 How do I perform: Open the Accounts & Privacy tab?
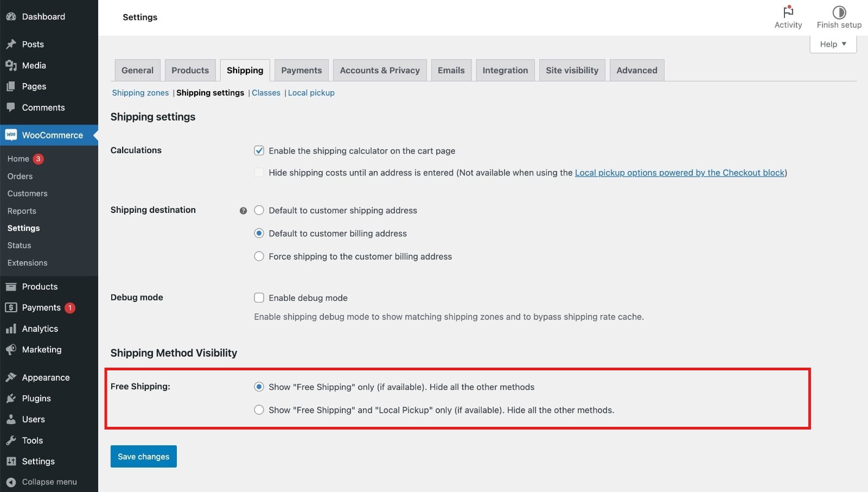380,70
